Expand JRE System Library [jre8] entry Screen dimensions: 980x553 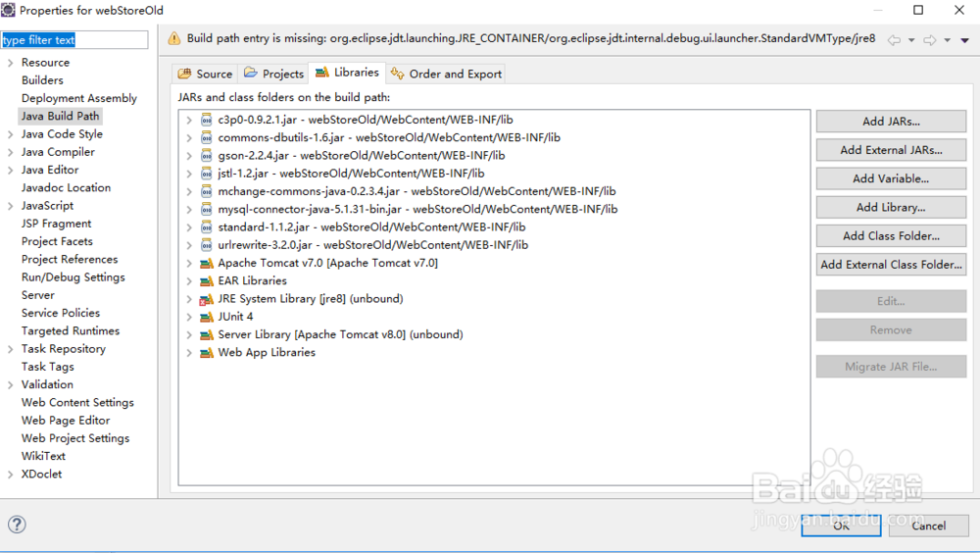pyautogui.click(x=189, y=299)
